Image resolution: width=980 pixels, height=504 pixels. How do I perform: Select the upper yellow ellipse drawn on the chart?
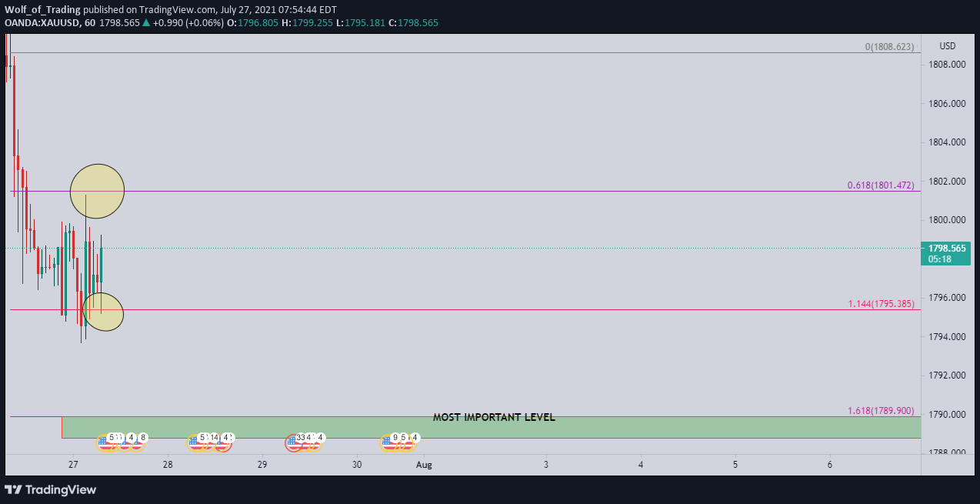pos(97,191)
